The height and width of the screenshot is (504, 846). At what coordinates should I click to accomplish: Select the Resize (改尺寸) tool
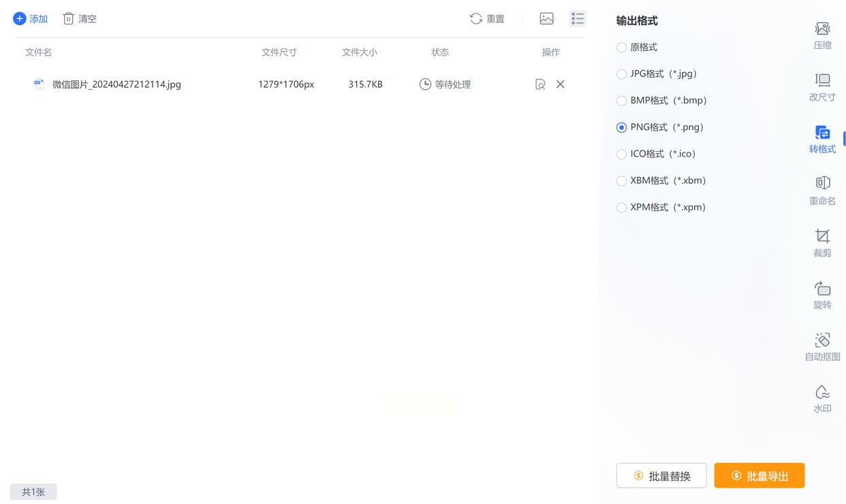(822, 87)
